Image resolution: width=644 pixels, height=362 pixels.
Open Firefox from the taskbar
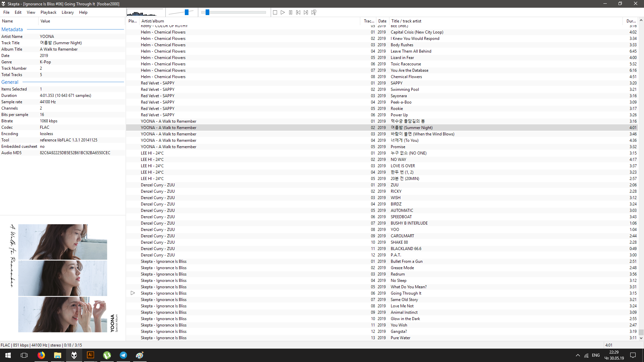[41, 355]
